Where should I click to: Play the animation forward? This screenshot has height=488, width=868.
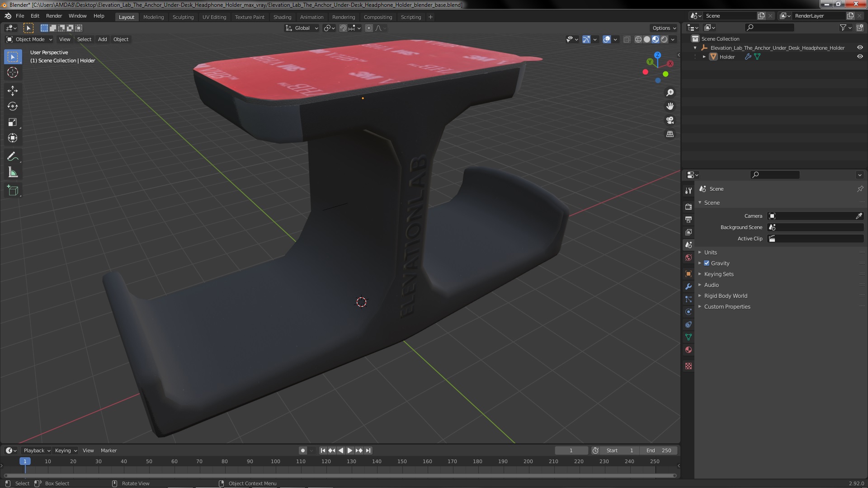pyautogui.click(x=349, y=450)
